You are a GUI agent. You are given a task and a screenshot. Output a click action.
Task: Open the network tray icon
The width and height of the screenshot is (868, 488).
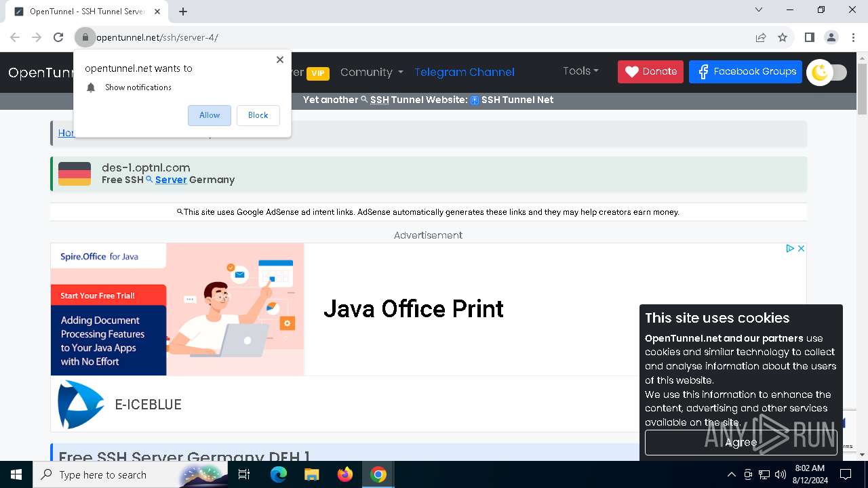click(x=764, y=474)
